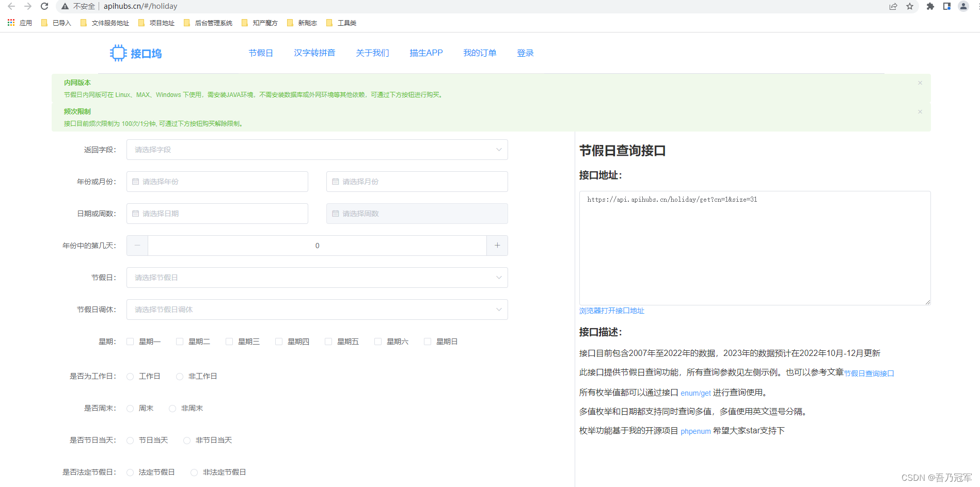
Task: Bookmark this page with the star icon
Action: tap(910, 6)
